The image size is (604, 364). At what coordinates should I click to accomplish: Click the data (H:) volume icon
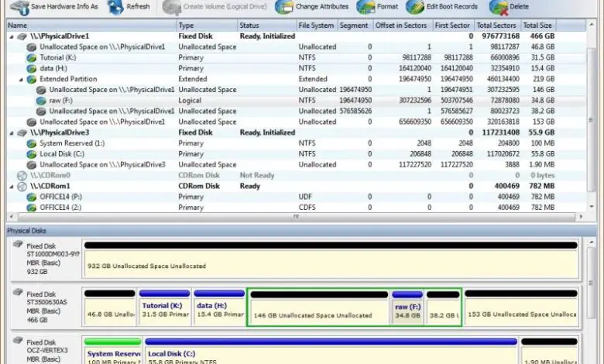[x=31, y=69]
